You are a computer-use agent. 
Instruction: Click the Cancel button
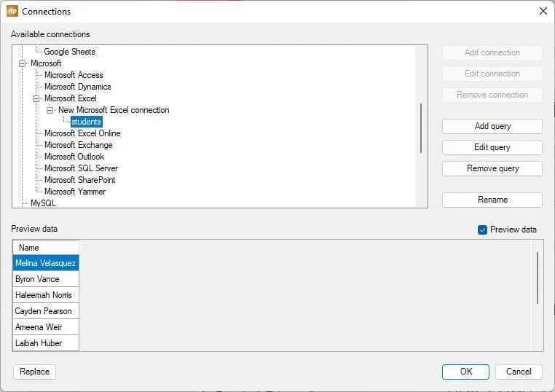[519, 372]
